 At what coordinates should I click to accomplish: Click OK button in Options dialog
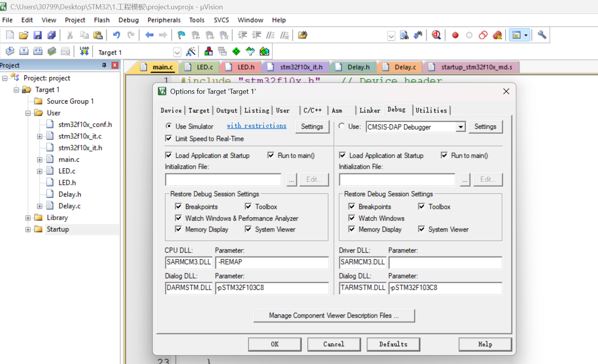[x=275, y=344]
